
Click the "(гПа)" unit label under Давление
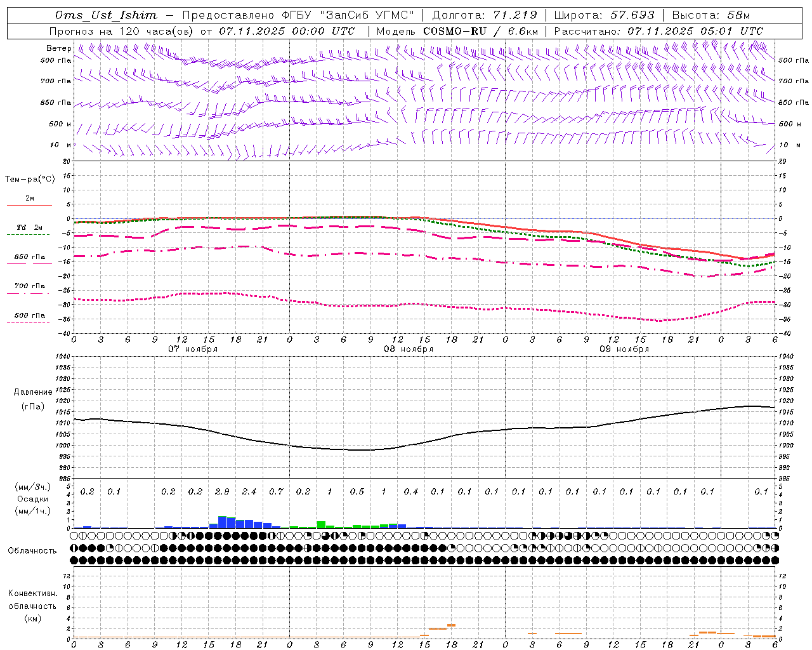pyautogui.click(x=32, y=407)
